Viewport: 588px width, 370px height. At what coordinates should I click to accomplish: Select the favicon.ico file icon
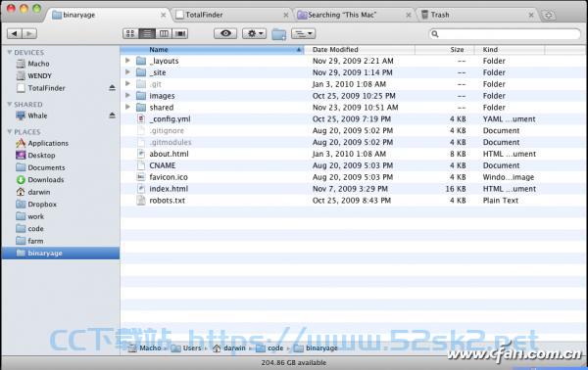pyautogui.click(x=141, y=177)
